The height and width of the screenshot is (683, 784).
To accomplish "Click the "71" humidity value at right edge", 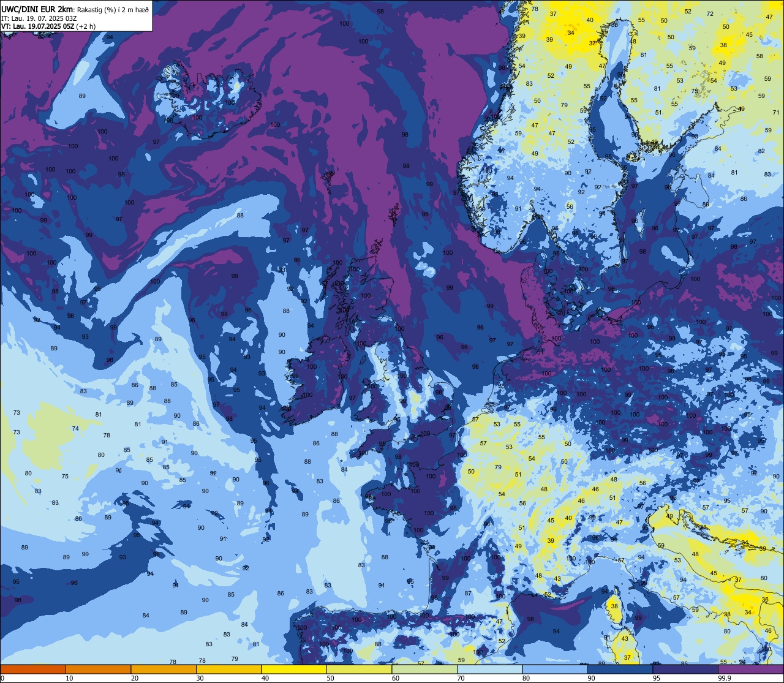I will pos(776,113).
